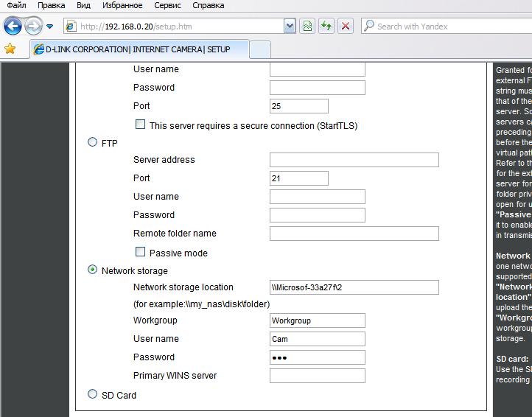The height and width of the screenshot is (417, 532).
Task: Click the page icon in address bar
Action: (71, 27)
